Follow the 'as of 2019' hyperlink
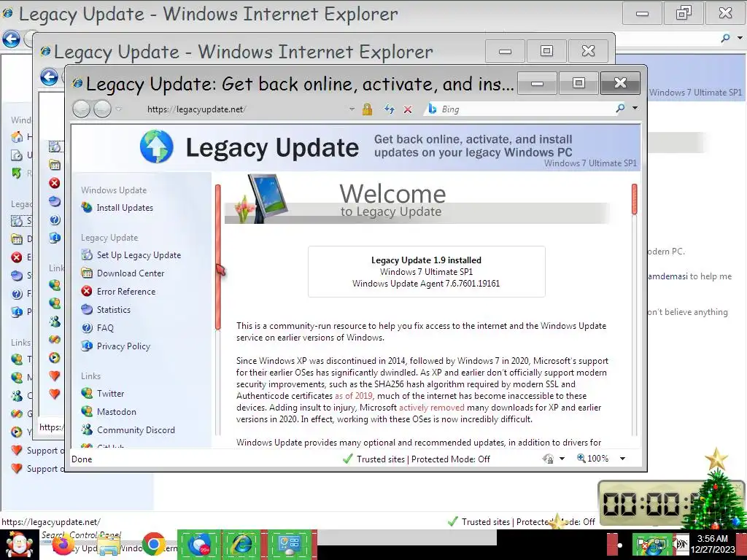Screen dimensions: 747x560 [354, 396]
